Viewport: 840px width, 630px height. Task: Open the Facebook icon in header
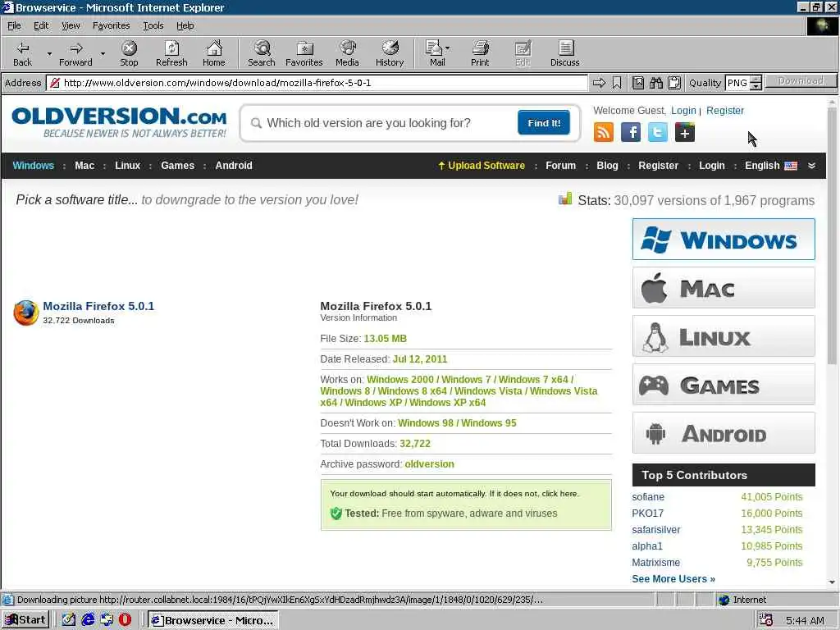click(x=631, y=132)
